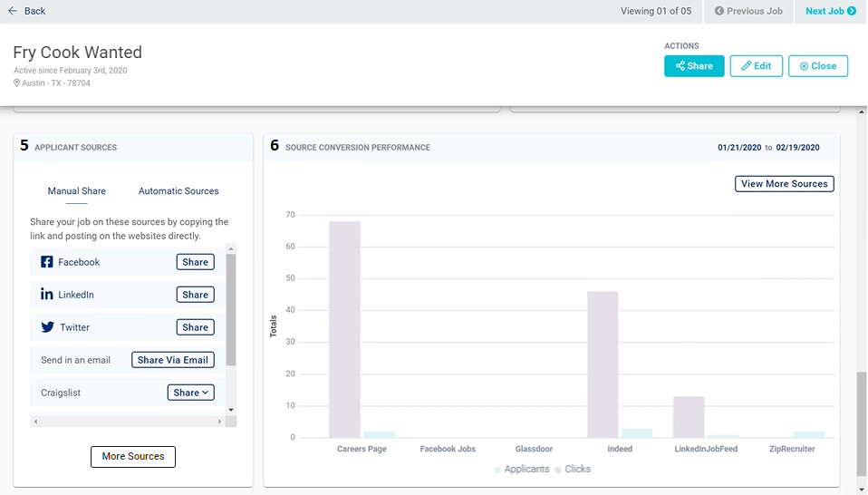Toggle the Applicants legend entry
Viewport: 868px width, 495px height.
[522, 469]
